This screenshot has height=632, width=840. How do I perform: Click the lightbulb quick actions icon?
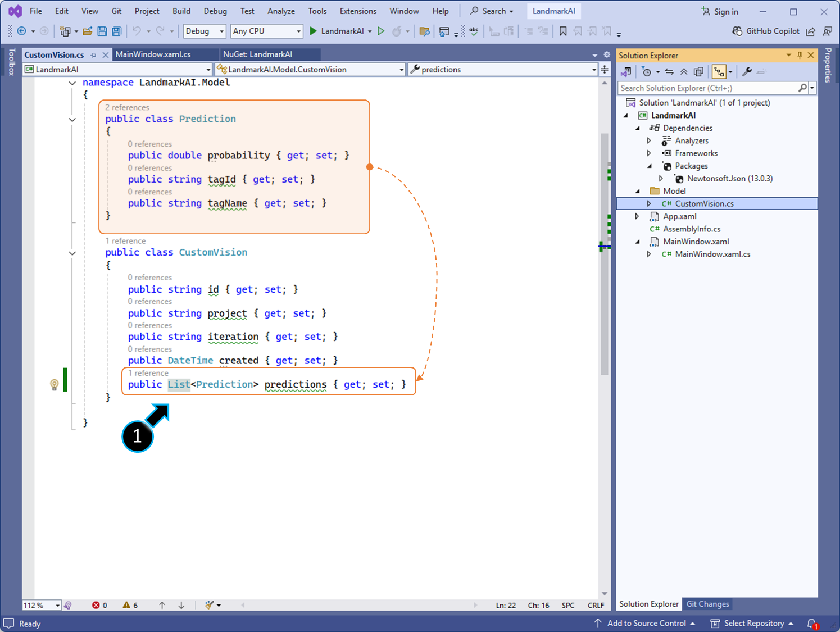54,384
